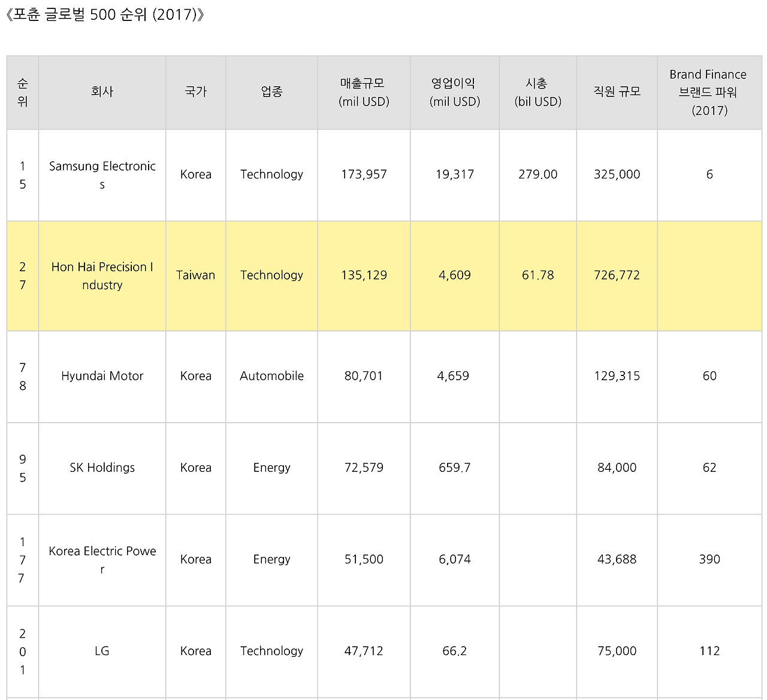Click brand power value 390
This screenshot has width=767, height=700.
pyautogui.click(x=709, y=559)
